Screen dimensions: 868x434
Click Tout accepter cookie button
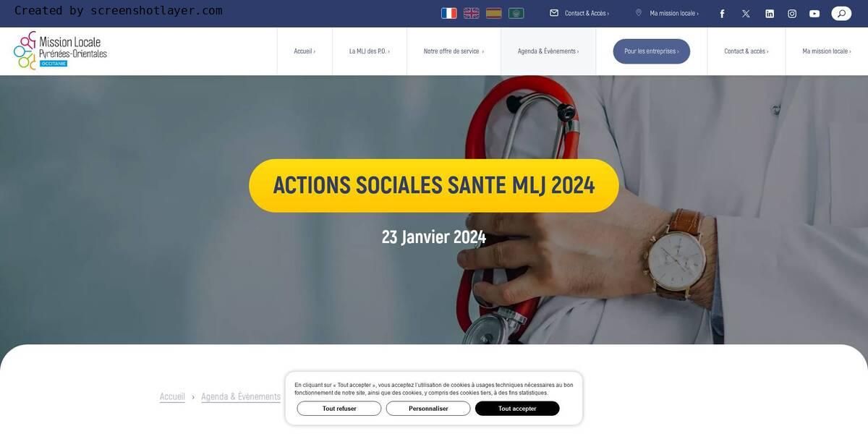pyautogui.click(x=517, y=409)
